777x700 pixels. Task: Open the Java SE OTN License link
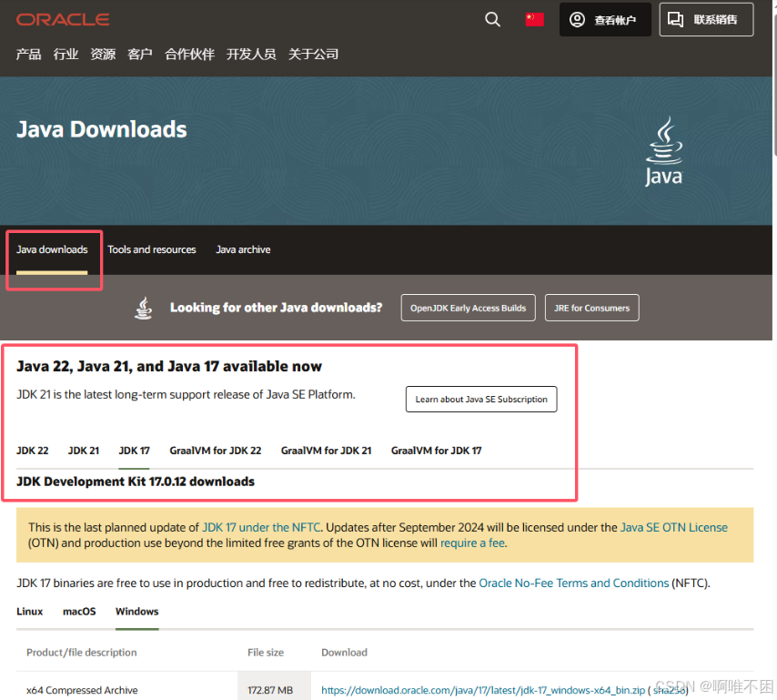[674, 527]
